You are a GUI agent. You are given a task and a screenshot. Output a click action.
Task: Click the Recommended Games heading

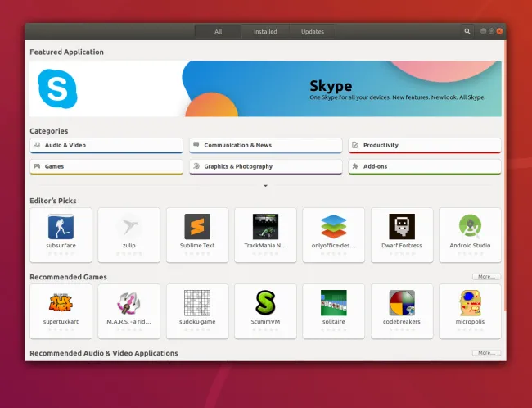(x=68, y=277)
